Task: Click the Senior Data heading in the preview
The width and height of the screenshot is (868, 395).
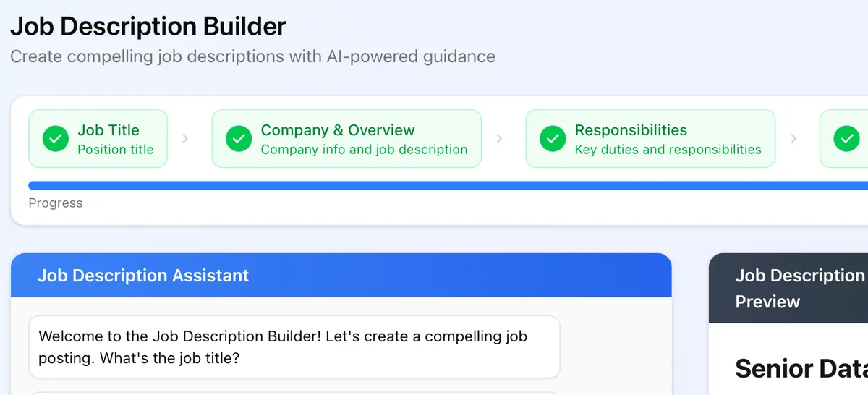Action: [801, 369]
